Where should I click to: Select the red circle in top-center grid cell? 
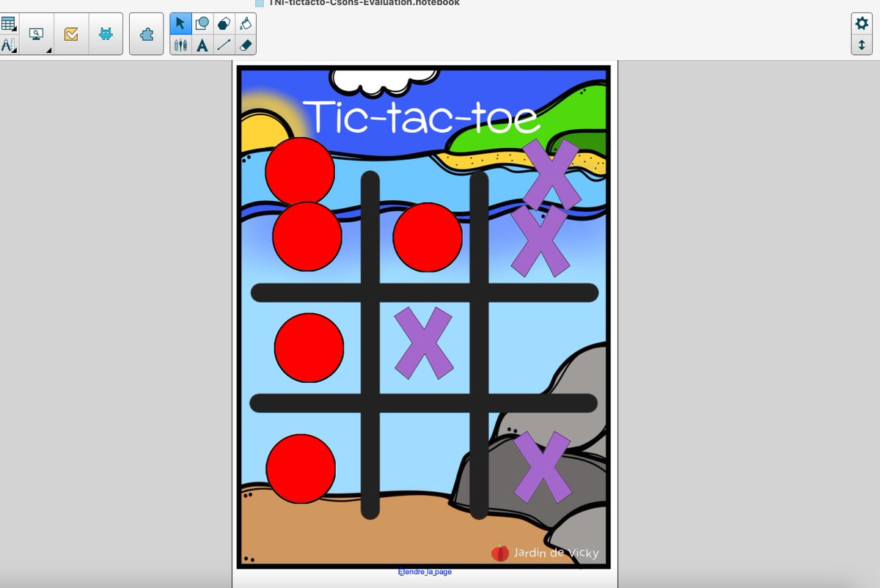428,237
